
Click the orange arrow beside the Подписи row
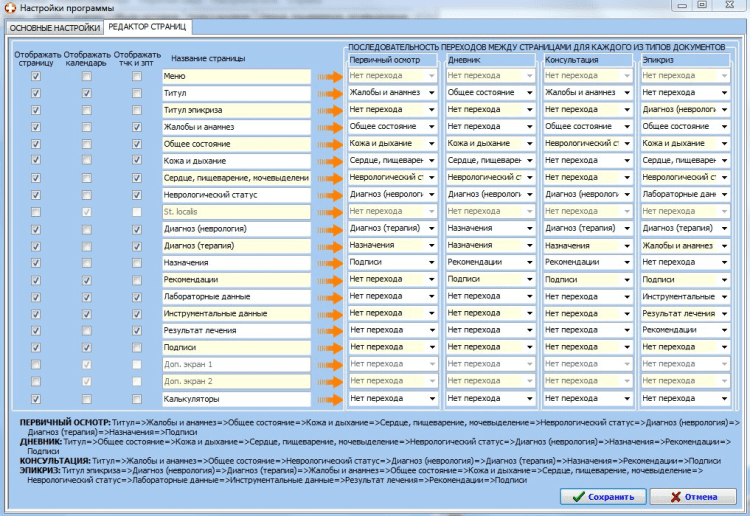pyautogui.click(x=330, y=348)
